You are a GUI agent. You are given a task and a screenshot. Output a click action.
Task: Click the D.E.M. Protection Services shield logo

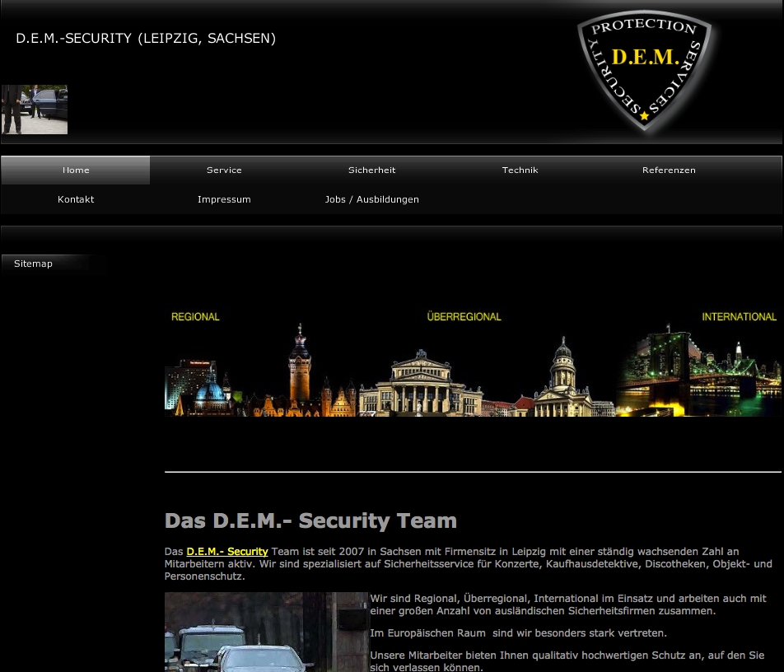tap(645, 70)
